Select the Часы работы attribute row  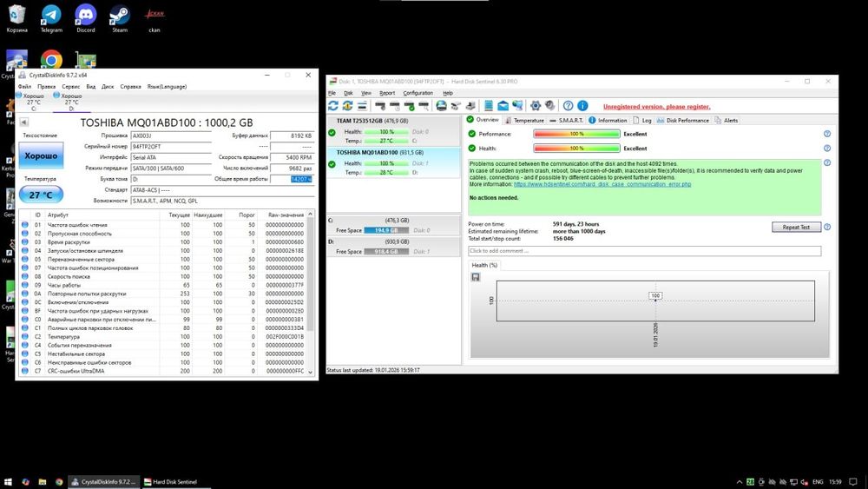[x=163, y=285]
